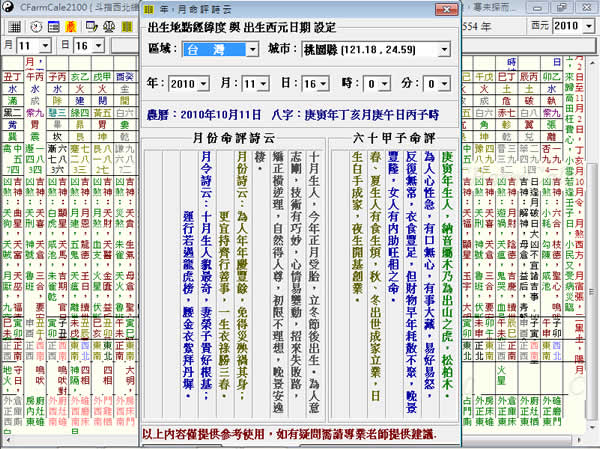Click the 月份命評詩云 section heading

[x=234, y=138]
